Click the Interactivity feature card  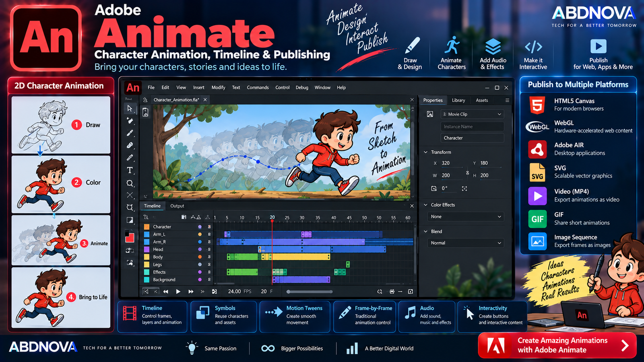click(492, 317)
